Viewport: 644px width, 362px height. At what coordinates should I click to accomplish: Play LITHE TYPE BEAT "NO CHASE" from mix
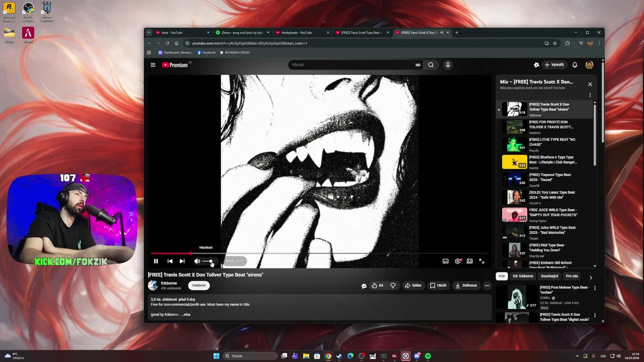pos(546,144)
